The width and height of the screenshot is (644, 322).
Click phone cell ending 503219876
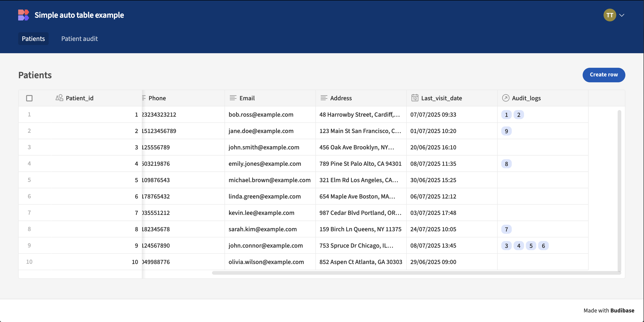(x=183, y=164)
